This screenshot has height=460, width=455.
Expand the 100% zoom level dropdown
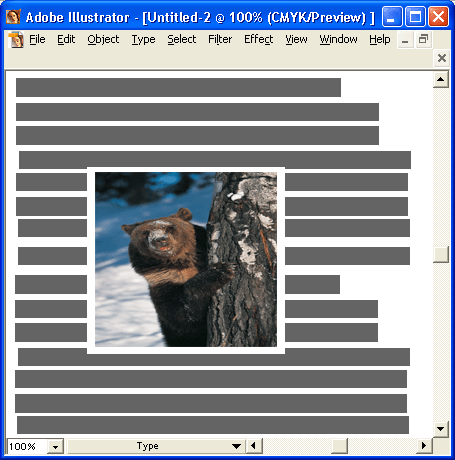[56, 446]
